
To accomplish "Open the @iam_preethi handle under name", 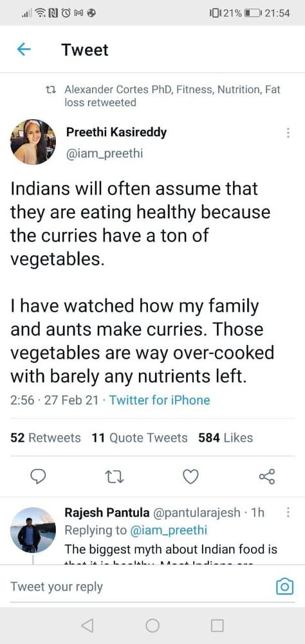I will coord(104,154).
